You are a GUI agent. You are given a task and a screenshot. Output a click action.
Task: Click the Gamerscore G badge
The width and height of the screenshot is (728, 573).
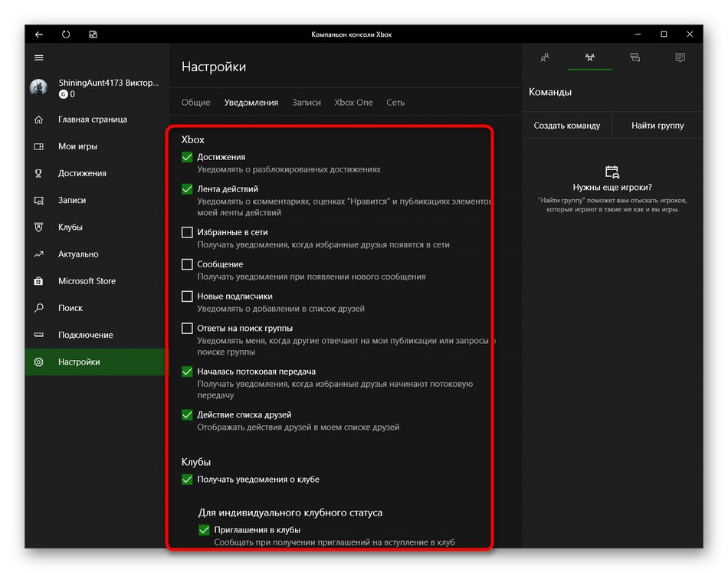tap(63, 94)
